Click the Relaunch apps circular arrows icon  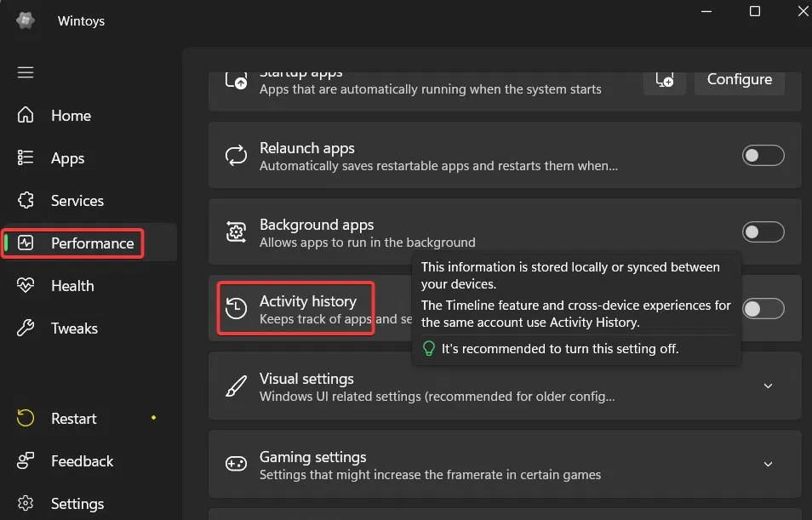pyautogui.click(x=236, y=156)
